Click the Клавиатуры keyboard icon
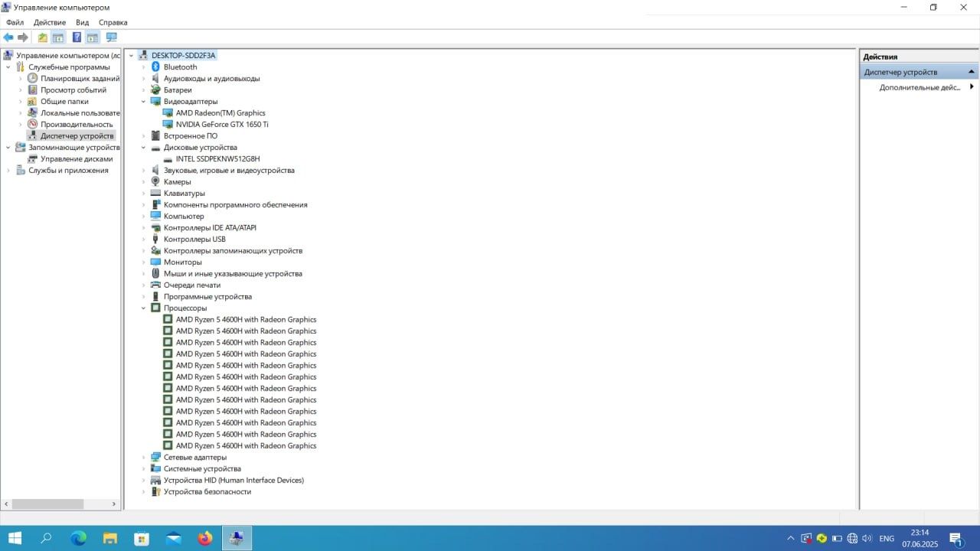 pos(155,193)
